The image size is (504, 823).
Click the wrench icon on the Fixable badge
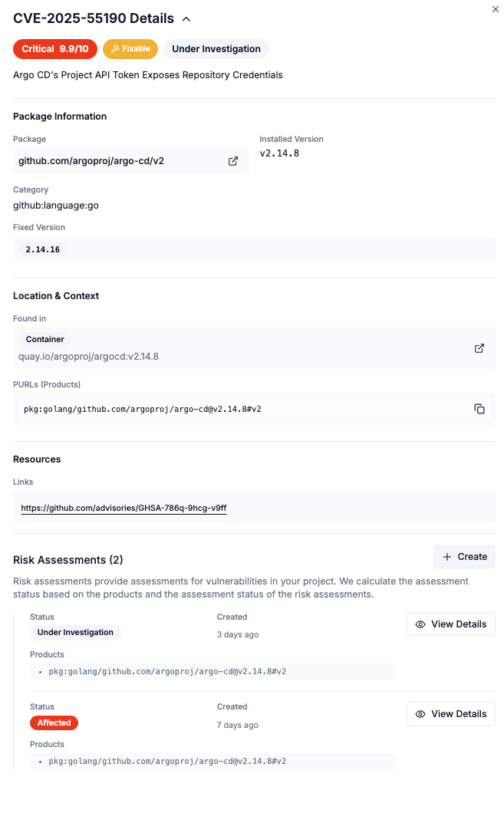pyautogui.click(x=117, y=48)
